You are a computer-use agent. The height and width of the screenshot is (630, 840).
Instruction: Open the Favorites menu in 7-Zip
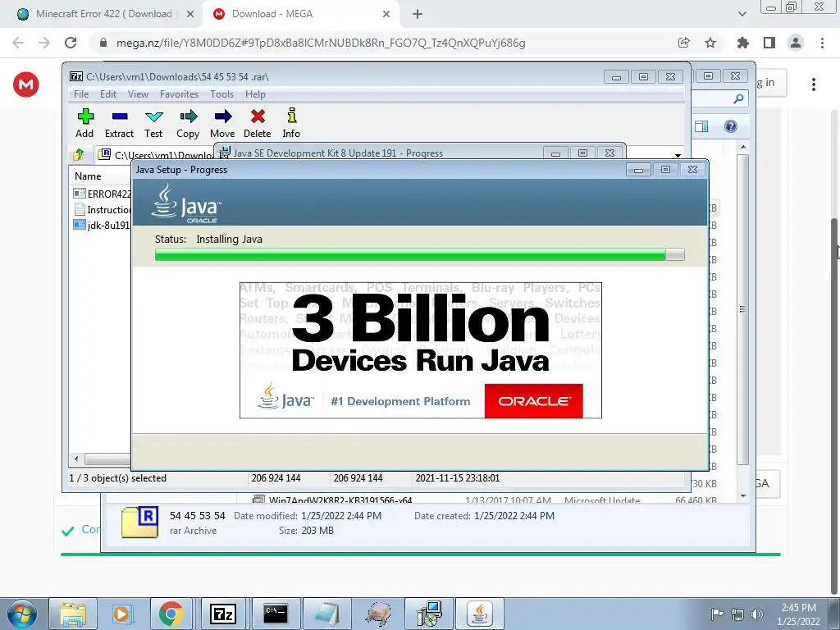(x=179, y=94)
